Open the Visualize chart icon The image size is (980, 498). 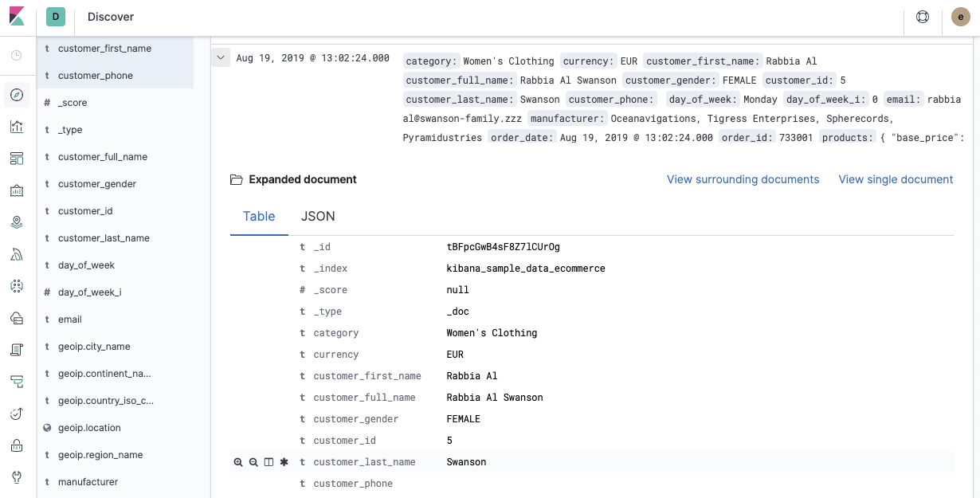[x=17, y=127]
